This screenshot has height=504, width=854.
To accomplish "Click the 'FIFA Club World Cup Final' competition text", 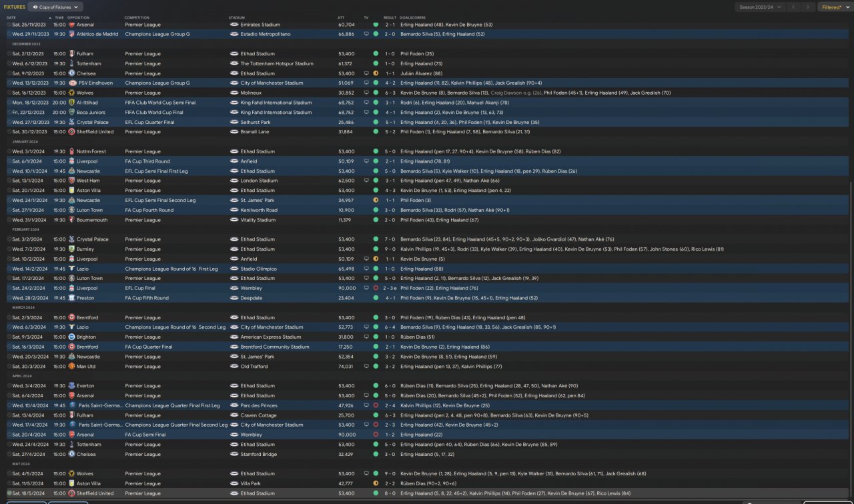I will (x=154, y=113).
